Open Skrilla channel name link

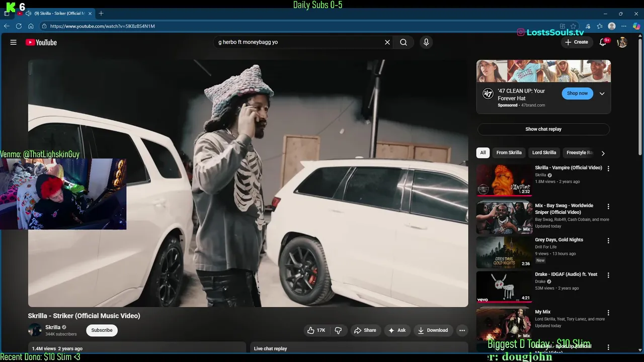pyautogui.click(x=53, y=327)
